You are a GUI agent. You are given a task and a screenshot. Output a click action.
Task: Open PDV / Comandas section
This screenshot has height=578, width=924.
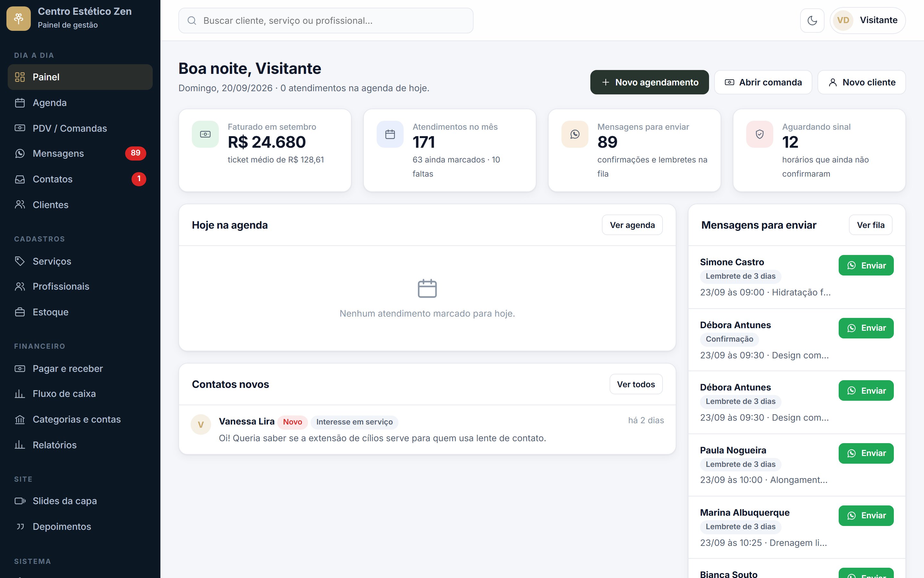(x=80, y=128)
